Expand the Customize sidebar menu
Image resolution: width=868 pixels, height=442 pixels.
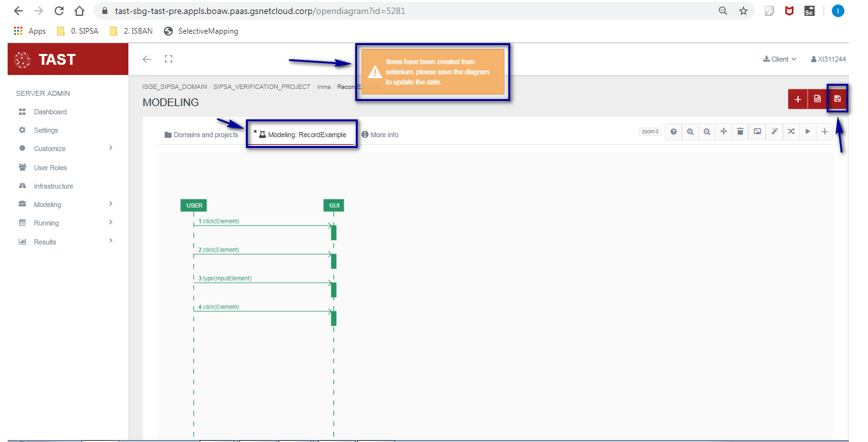coord(64,149)
